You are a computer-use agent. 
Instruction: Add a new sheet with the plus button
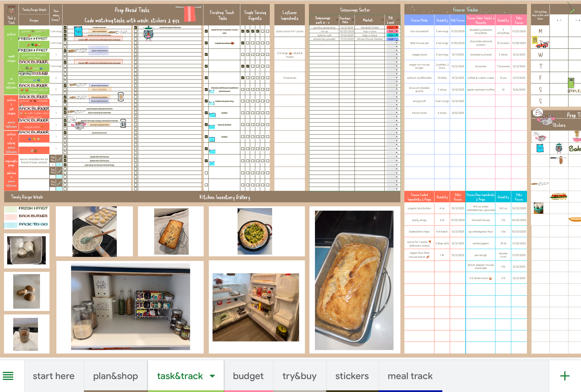565,376
